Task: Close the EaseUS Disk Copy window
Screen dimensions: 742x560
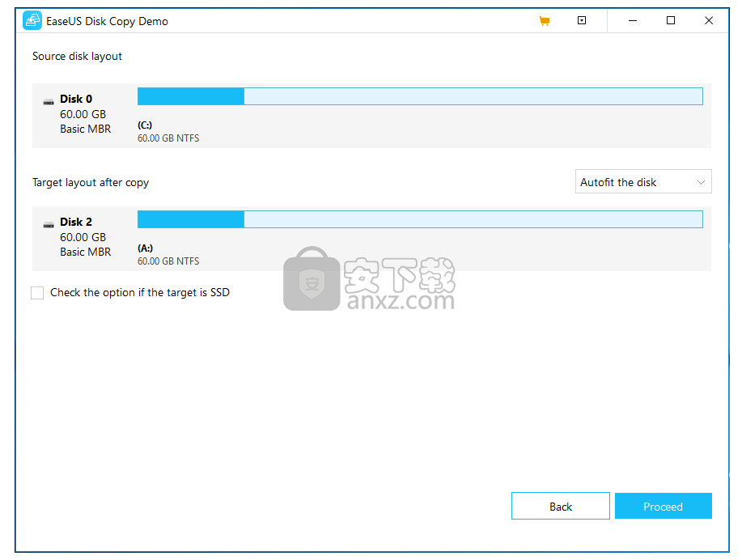Action: pyautogui.click(x=708, y=20)
